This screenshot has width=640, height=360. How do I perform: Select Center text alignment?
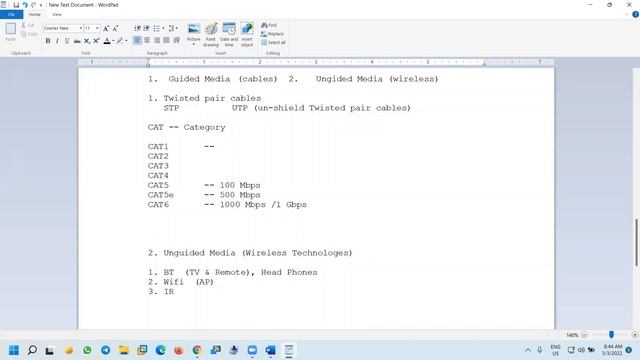(x=147, y=40)
